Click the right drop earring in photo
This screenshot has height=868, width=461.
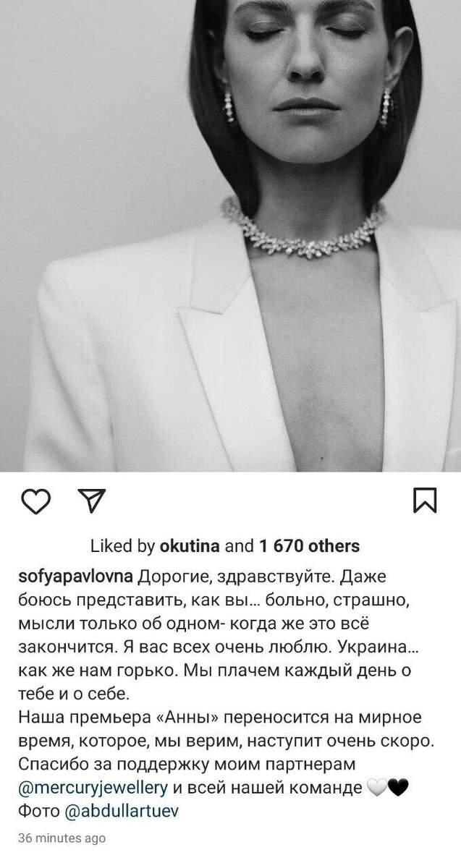pyautogui.click(x=385, y=107)
